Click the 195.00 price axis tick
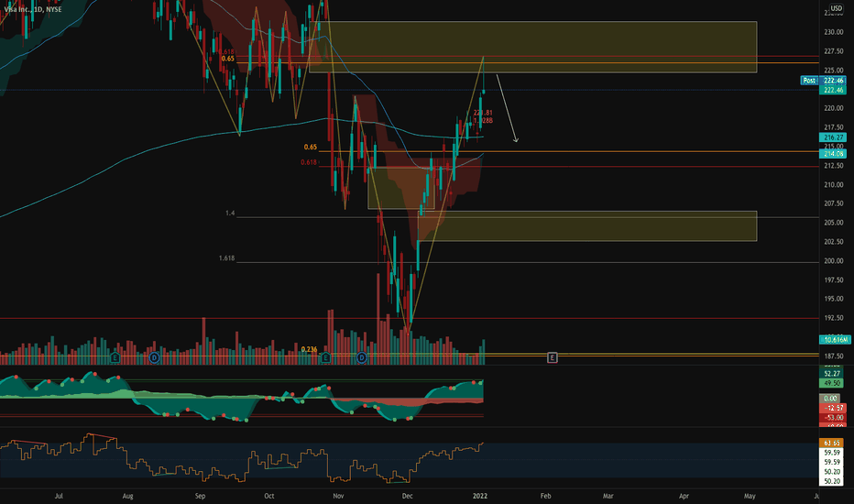Screen dimensions: 854x504 point(833,299)
